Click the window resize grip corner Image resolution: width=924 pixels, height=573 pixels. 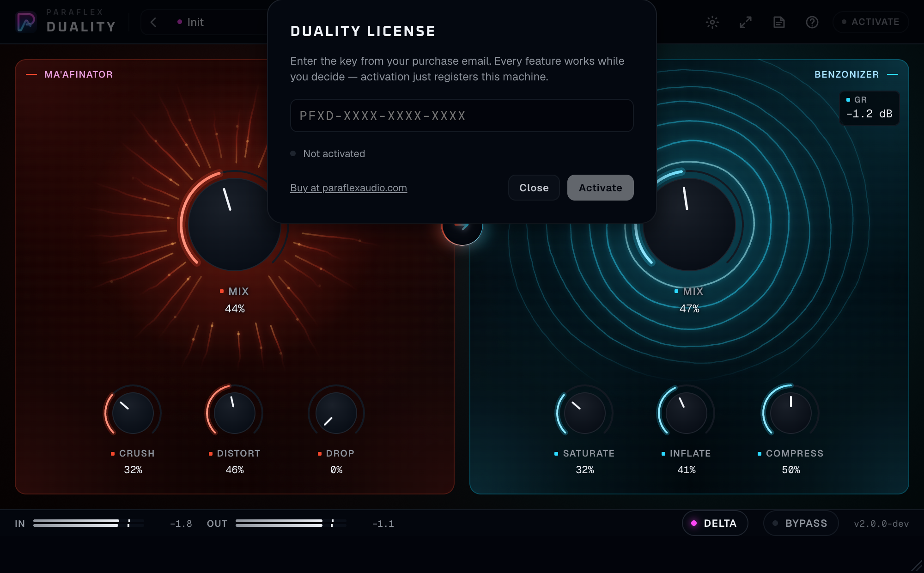[916, 566]
